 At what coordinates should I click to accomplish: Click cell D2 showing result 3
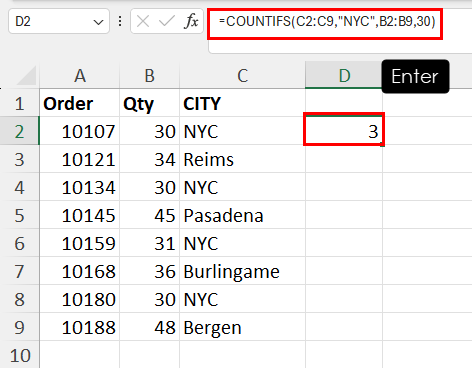[344, 131]
